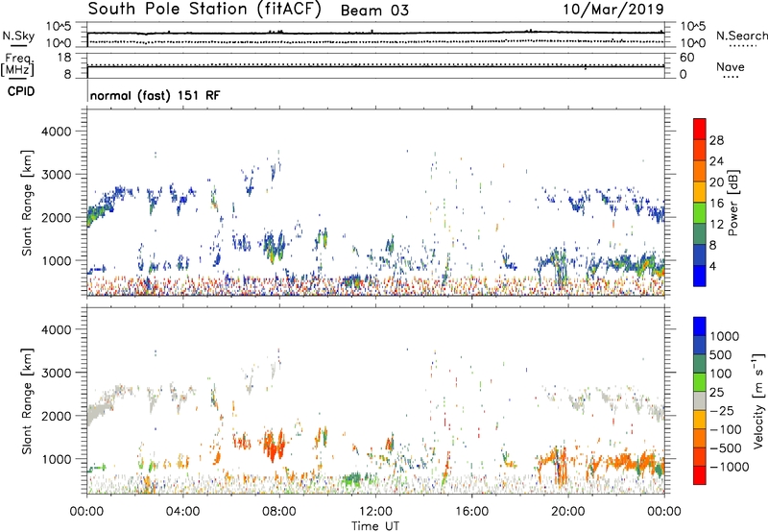This screenshot has width=768, height=532.
Task: Pick the bright blue top segment of Velocity color bar
Action: [700, 326]
